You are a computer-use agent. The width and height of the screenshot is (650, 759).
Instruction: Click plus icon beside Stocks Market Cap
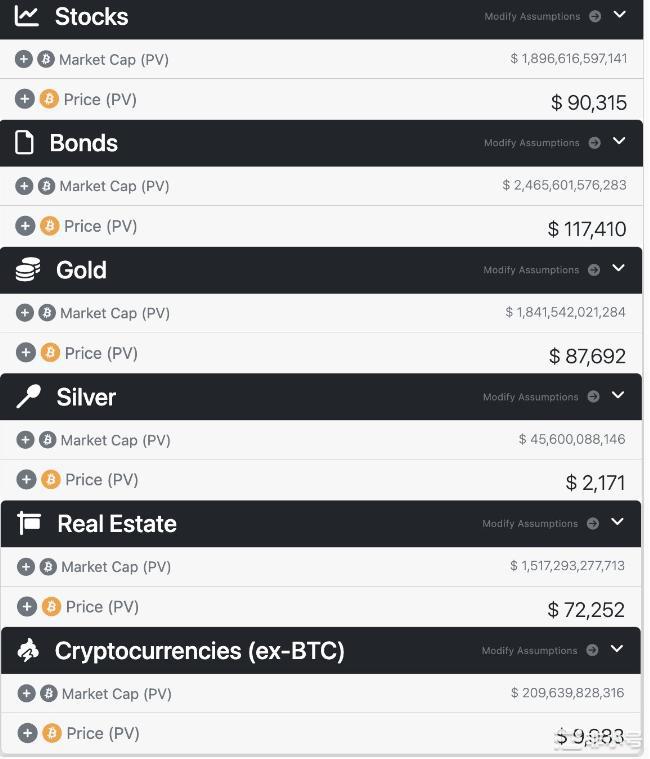tap(24, 59)
